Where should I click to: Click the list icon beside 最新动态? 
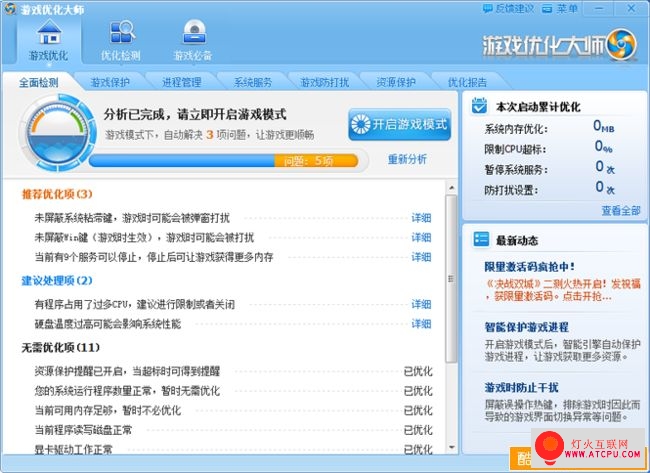tap(481, 239)
